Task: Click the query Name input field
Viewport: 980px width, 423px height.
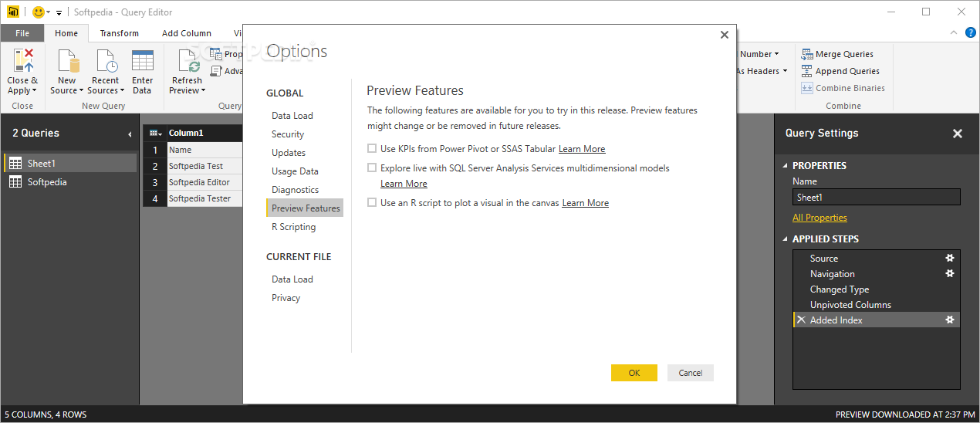Action: (877, 197)
